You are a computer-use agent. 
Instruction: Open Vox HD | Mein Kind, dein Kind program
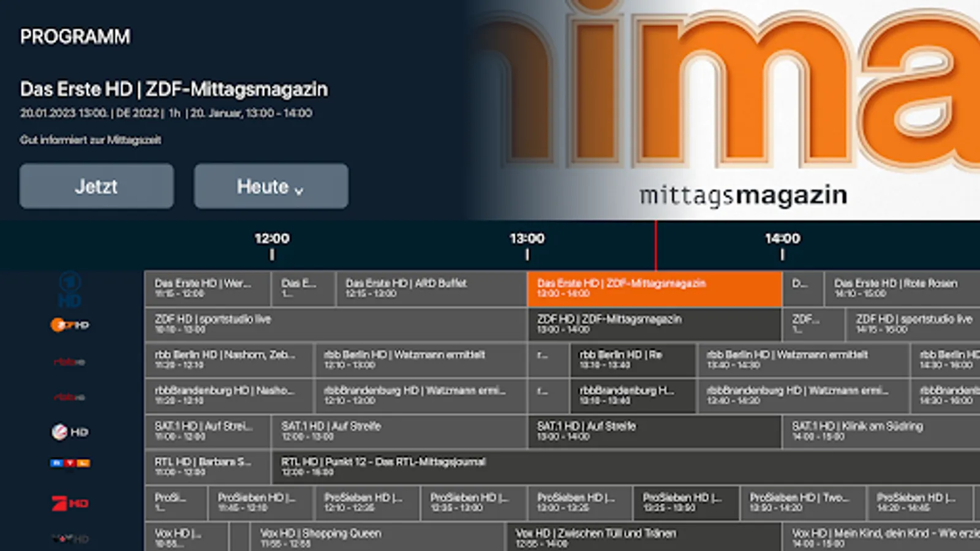tap(881, 537)
